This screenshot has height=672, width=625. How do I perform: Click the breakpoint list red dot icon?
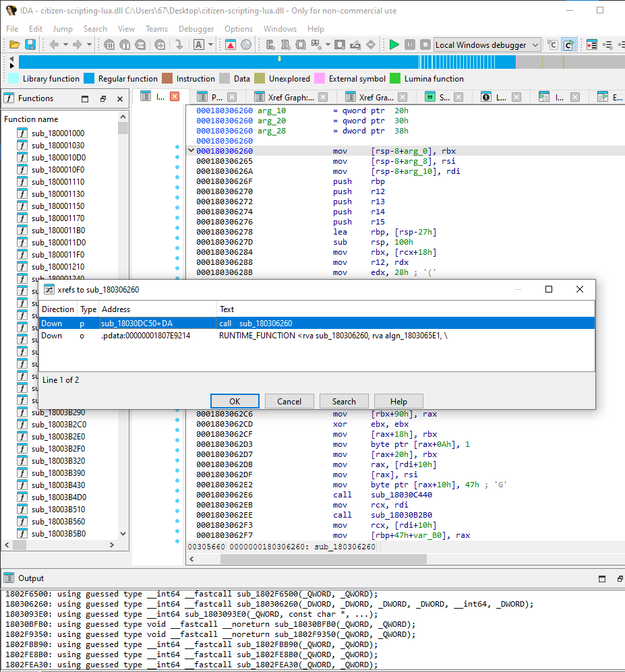point(591,44)
